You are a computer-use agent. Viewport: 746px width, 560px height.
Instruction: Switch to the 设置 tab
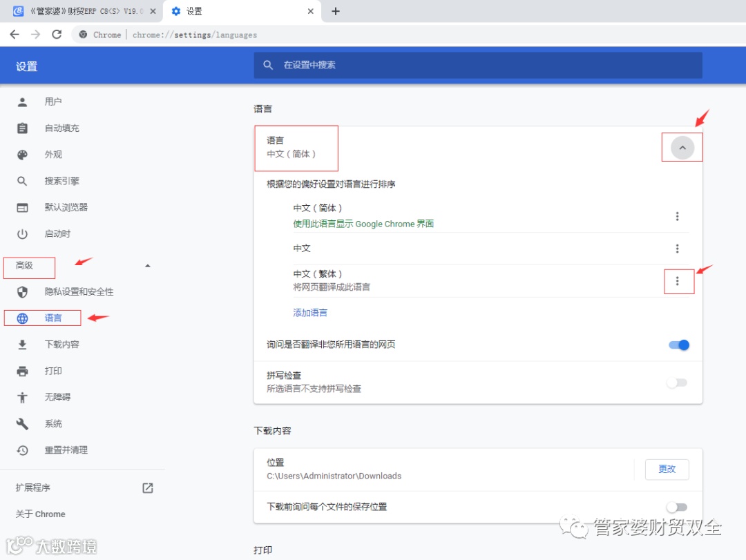pos(242,11)
